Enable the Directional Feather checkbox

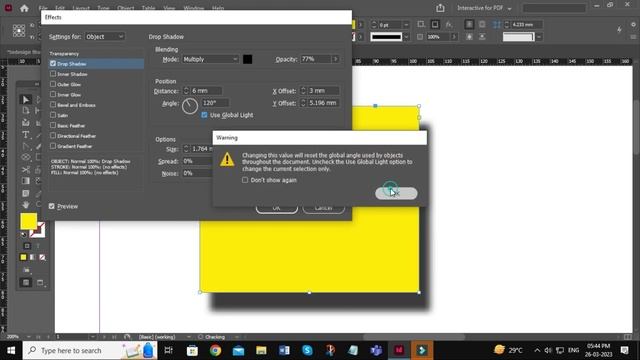point(53,136)
